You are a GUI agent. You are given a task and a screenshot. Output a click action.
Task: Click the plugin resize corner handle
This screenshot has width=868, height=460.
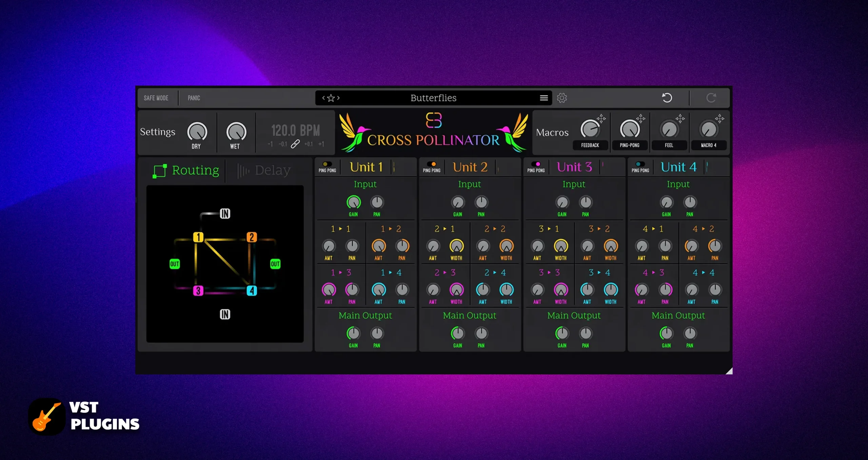point(729,371)
